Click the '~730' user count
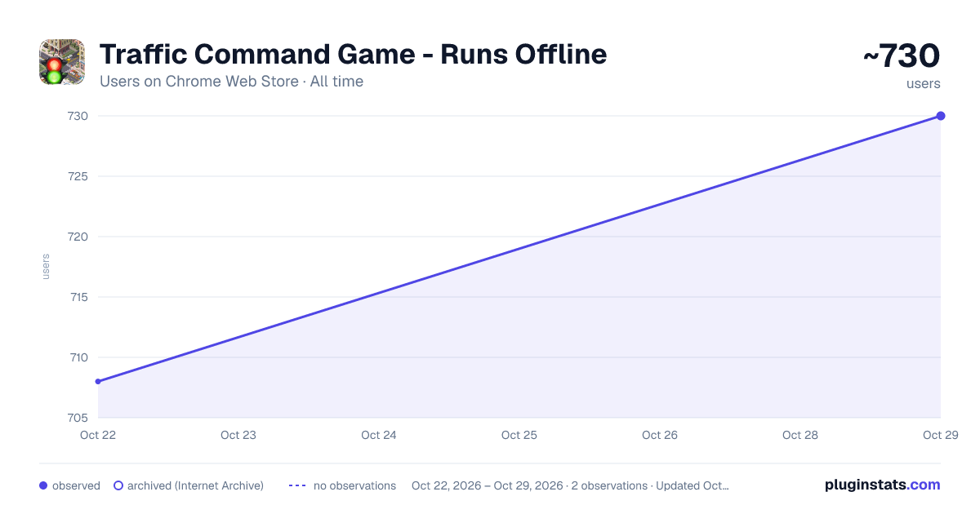 point(902,56)
